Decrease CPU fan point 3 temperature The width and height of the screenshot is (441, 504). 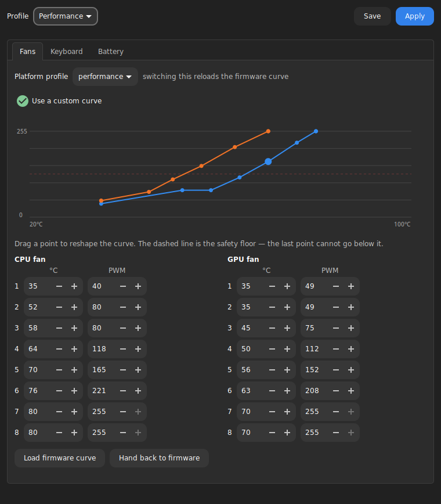tap(59, 328)
